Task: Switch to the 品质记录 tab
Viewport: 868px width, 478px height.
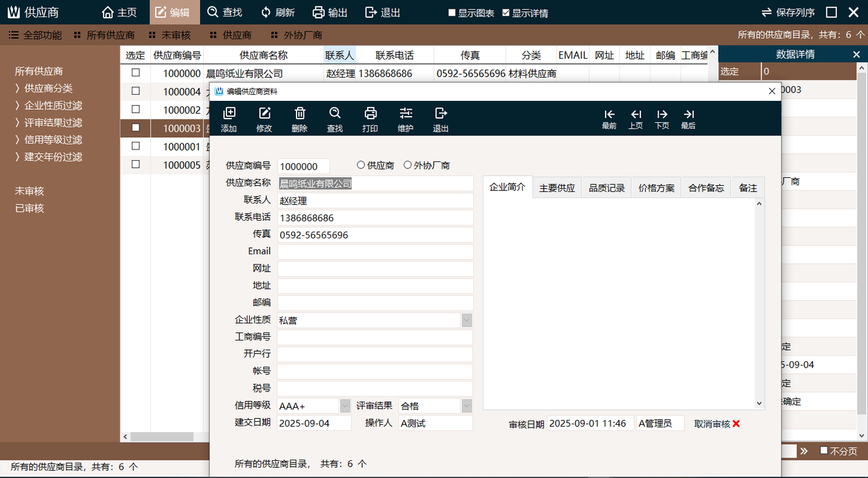Action: click(x=606, y=188)
